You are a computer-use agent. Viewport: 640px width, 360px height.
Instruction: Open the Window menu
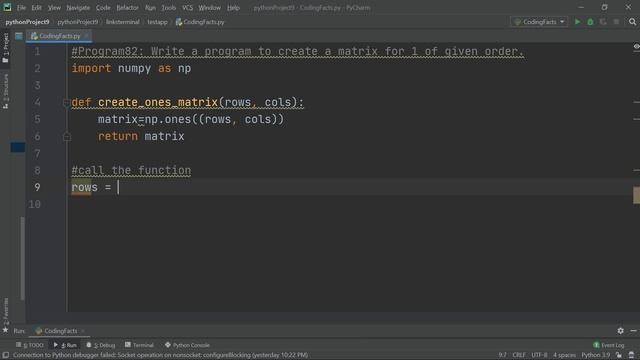pyautogui.click(x=209, y=7)
